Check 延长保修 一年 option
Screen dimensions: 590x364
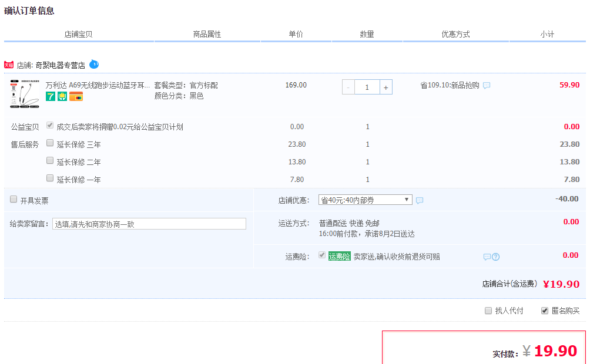(x=50, y=178)
